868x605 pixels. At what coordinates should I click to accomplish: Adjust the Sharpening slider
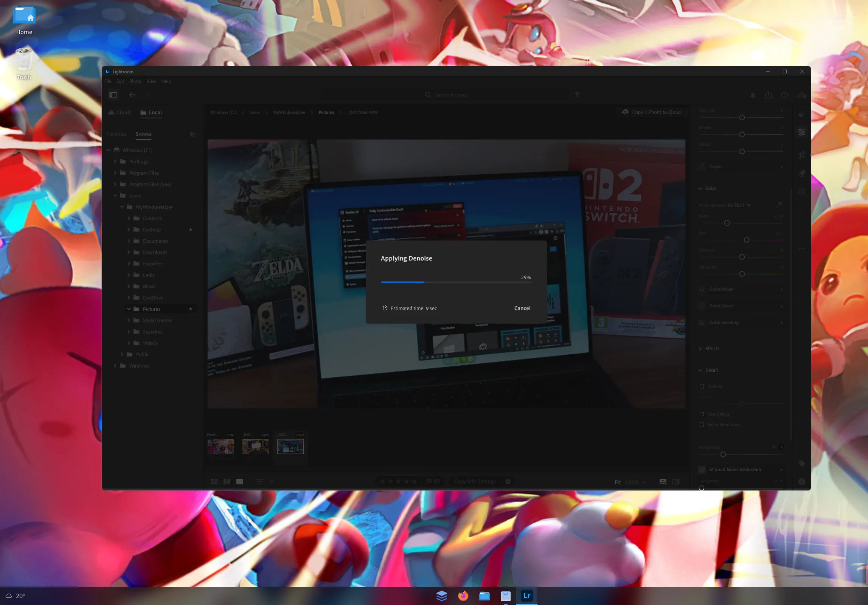(x=723, y=454)
